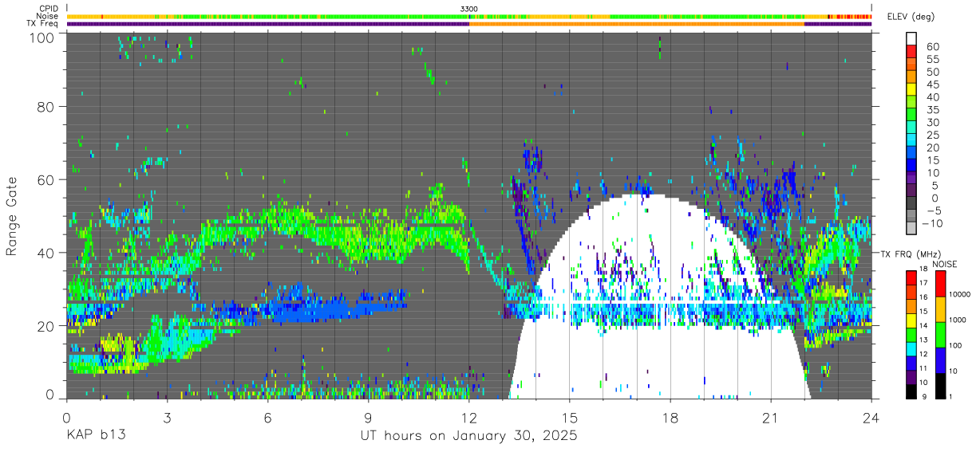This screenshot has height=452, width=980.
Task: Click the red top swatch of TX FRQ colorbar
Action: coord(911,277)
